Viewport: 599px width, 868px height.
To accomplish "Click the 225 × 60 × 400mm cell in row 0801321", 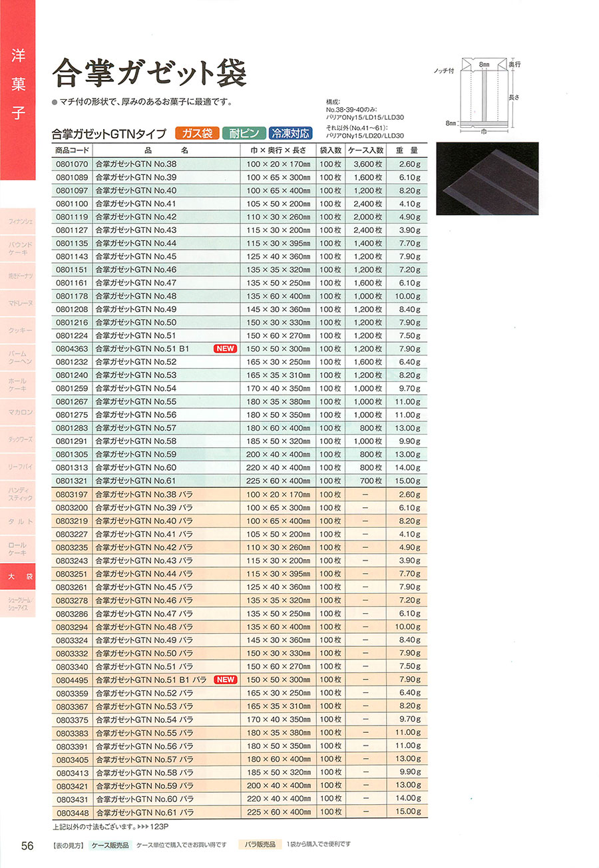I will coord(278,481).
